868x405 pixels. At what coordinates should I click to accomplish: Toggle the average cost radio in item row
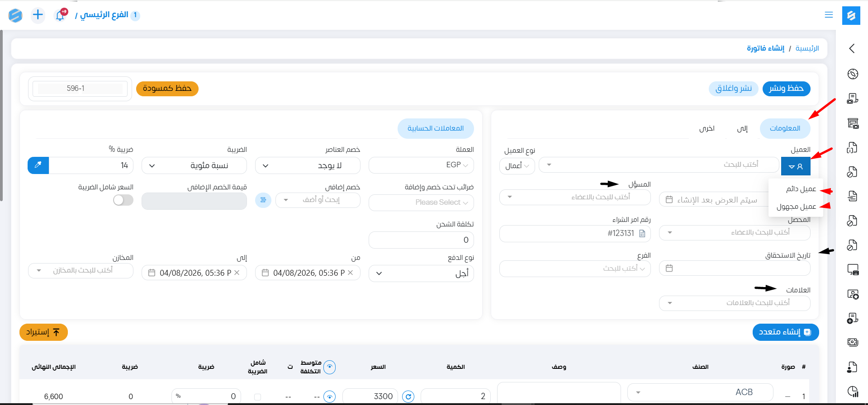pyautogui.click(x=330, y=397)
